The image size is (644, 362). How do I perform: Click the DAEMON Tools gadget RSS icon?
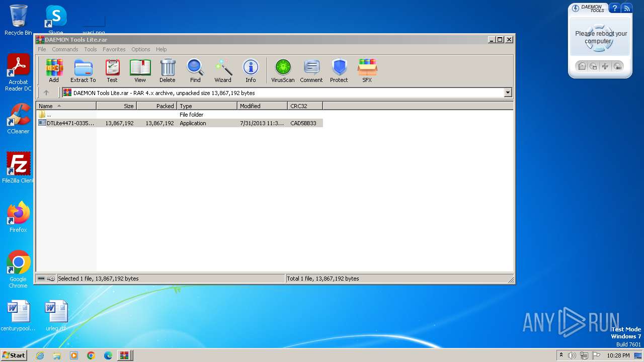tap(626, 9)
